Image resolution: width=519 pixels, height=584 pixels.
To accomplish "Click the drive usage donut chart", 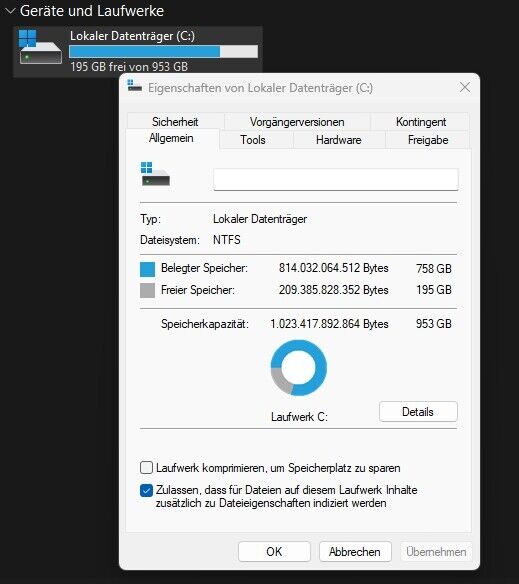I will 299,368.
